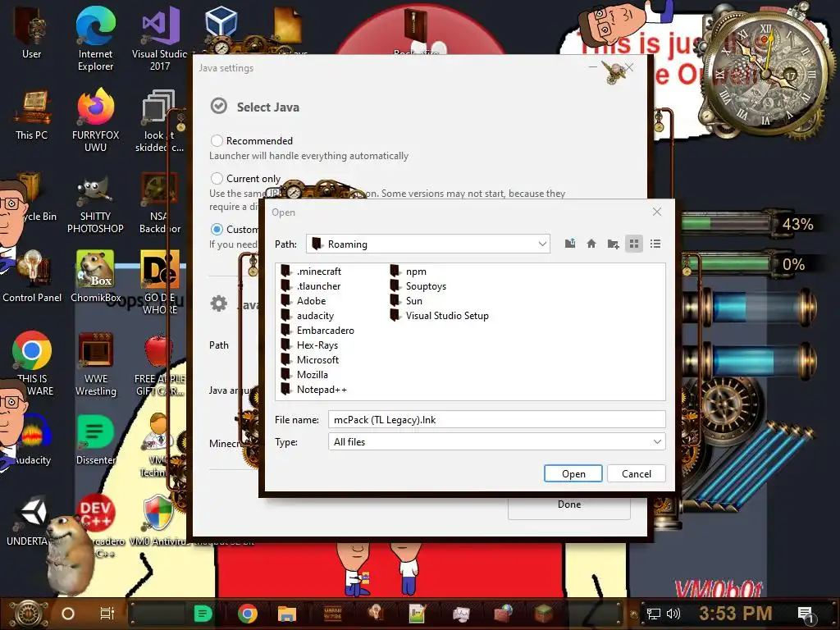
Task: Click Done in Java settings window
Action: tap(569, 504)
